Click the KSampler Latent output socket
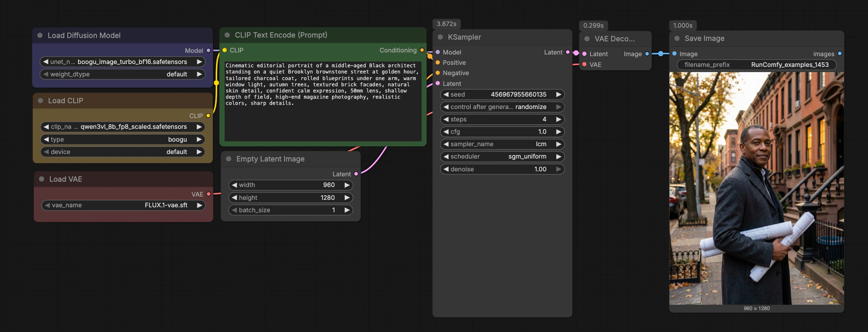The width and height of the screenshot is (868, 332). (568, 52)
